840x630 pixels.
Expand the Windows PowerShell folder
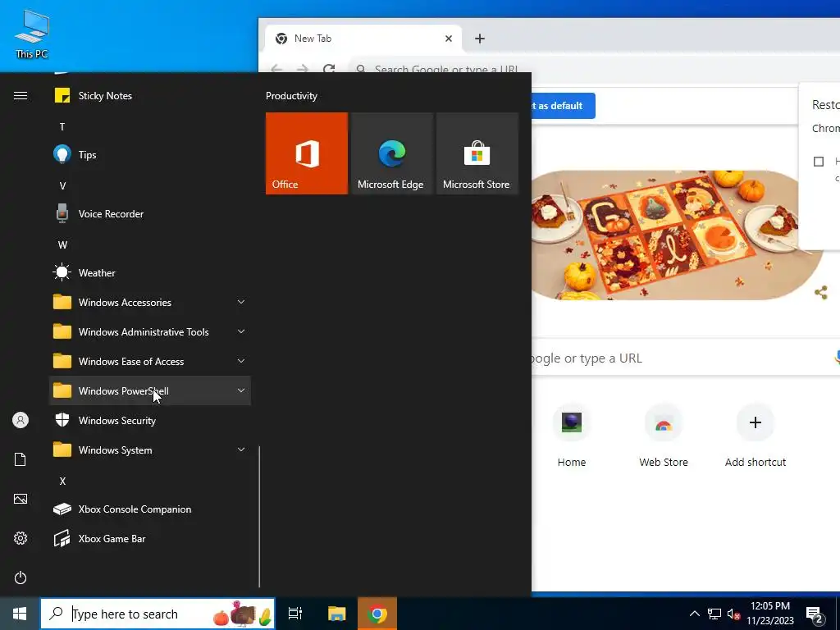[x=150, y=390]
